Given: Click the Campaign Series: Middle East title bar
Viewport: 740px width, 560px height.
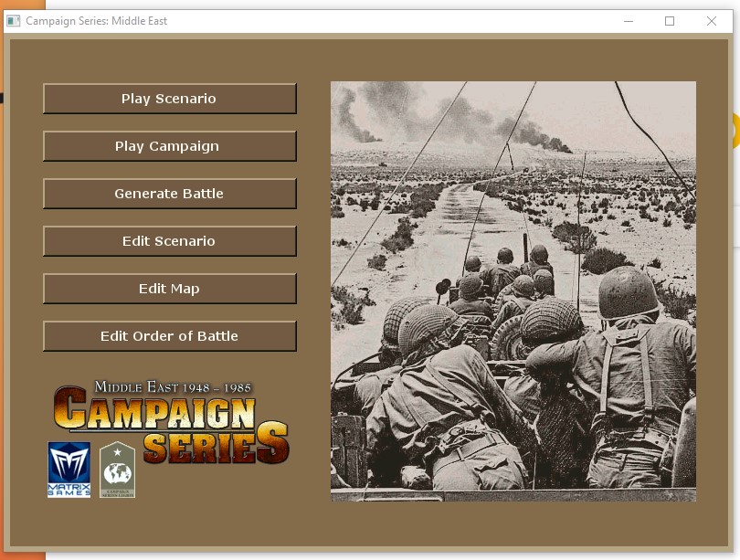Looking at the screenshot, I should (365, 20).
